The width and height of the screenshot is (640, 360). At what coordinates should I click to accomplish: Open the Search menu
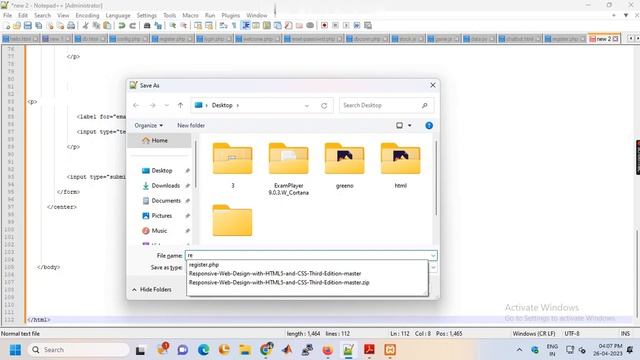[x=42, y=15]
